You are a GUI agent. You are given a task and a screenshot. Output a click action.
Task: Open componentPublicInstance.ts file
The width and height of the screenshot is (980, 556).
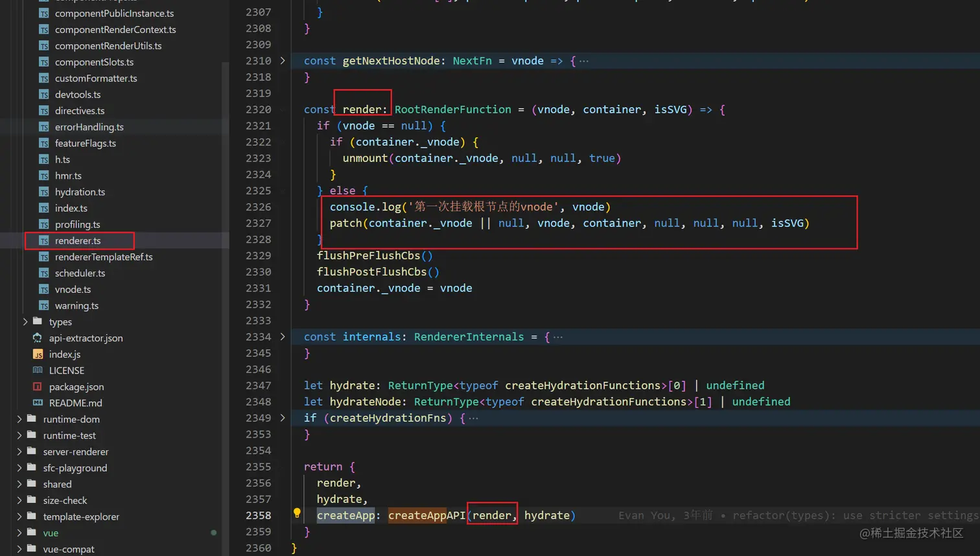pyautogui.click(x=114, y=13)
